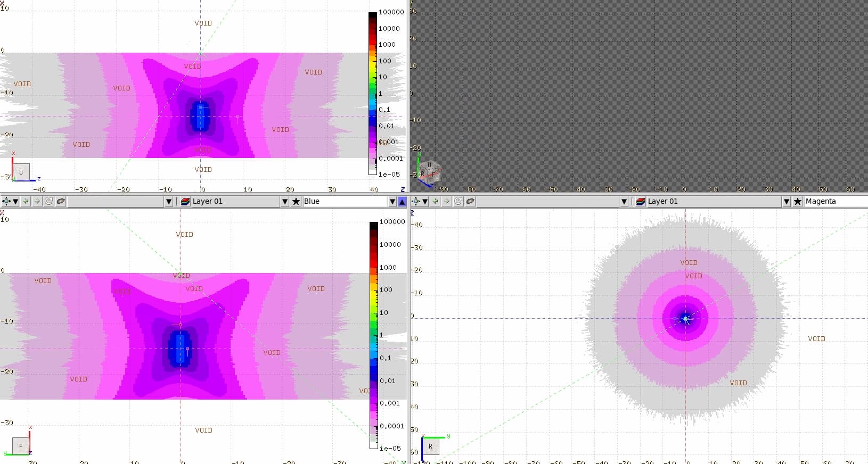The image size is (868, 464).
Task: Expand the right Layer 01 dropdown arrow
Action: pos(787,202)
